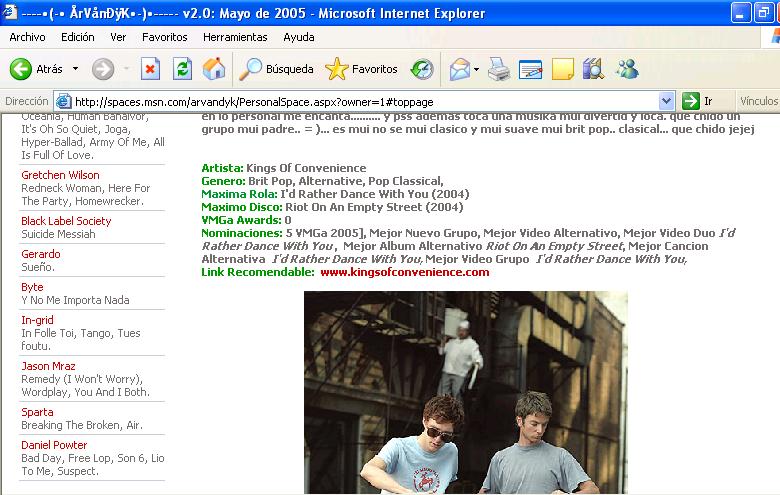Click the page icon in address bar
This screenshot has width=780, height=495.
coord(64,101)
